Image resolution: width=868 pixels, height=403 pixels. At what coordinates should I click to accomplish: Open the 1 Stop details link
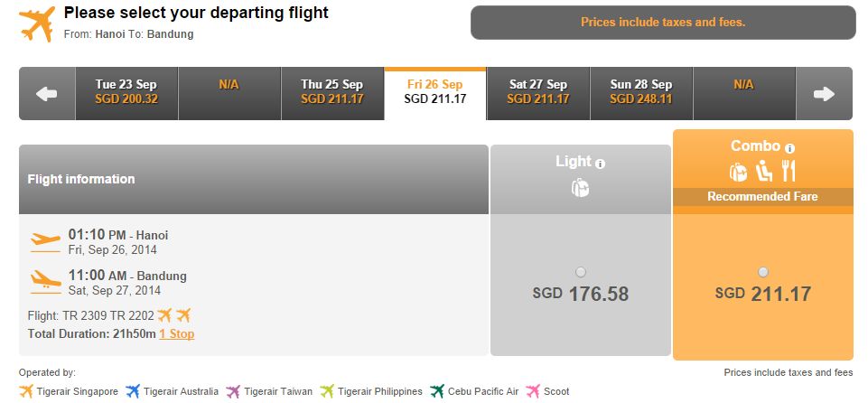coord(177,333)
